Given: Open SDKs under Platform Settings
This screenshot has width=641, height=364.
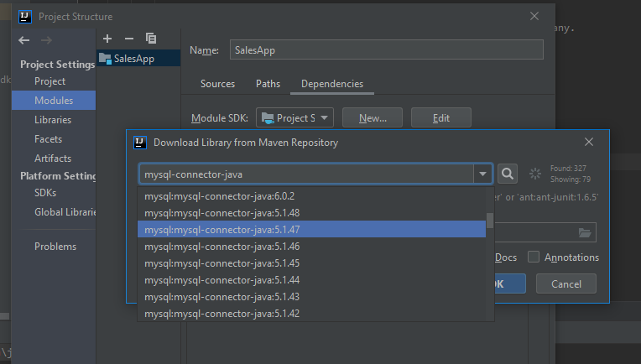Looking at the screenshot, I should coord(45,192).
